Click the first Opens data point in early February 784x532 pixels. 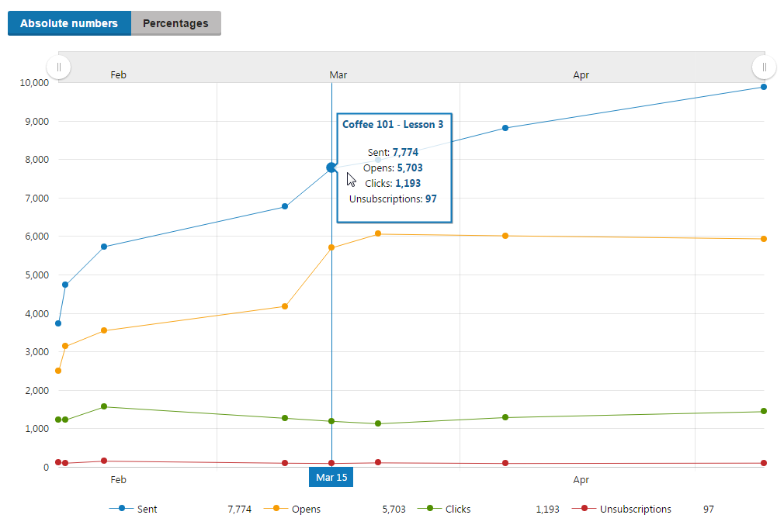tap(59, 371)
